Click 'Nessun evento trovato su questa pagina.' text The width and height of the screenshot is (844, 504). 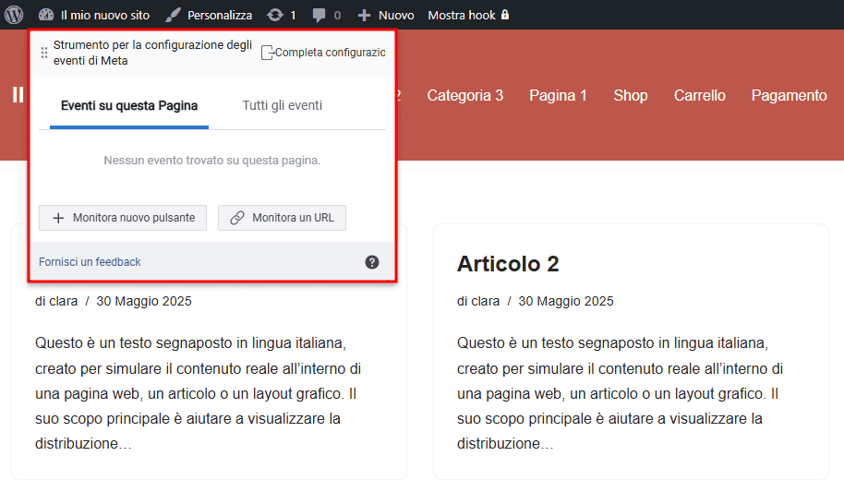[x=212, y=161]
